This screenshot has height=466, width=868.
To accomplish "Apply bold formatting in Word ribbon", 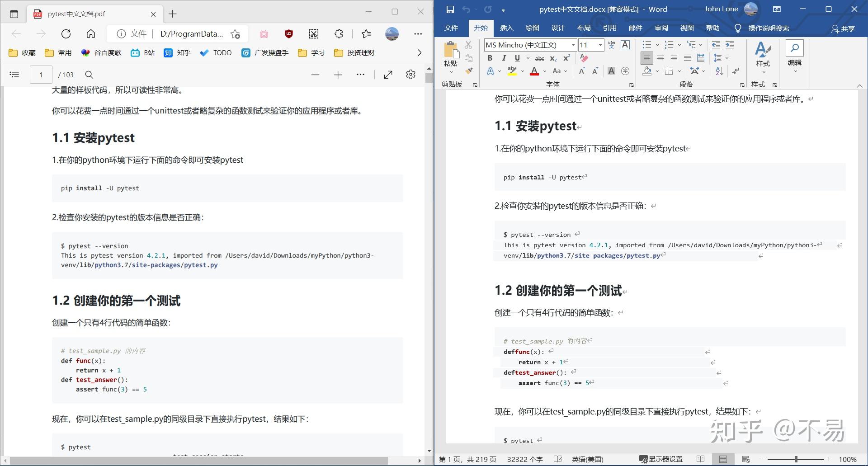I will click(490, 58).
